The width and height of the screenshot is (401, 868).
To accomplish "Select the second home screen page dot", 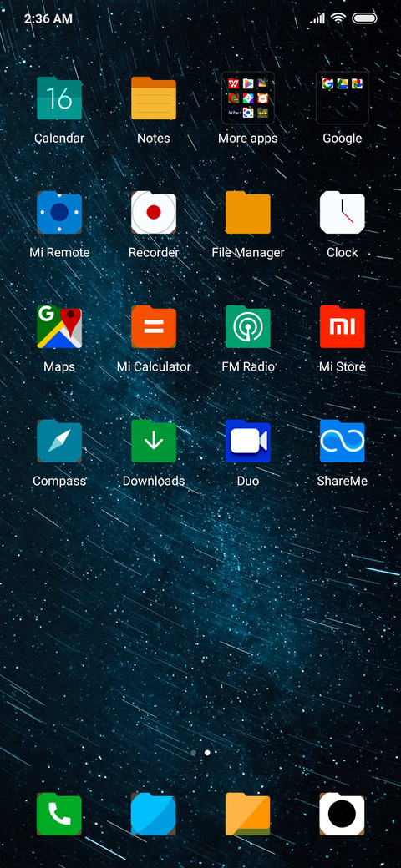I will click(x=207, y=752).
